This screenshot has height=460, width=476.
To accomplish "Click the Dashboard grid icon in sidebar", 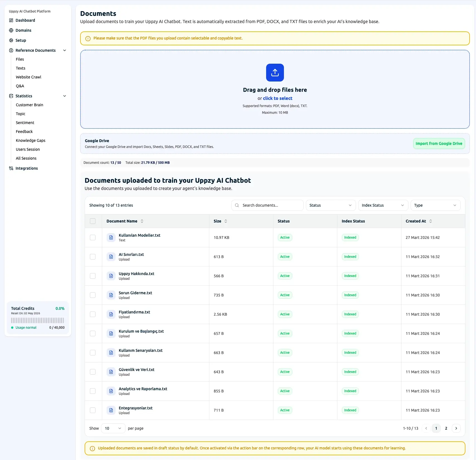I will click(x=11, y=20).
